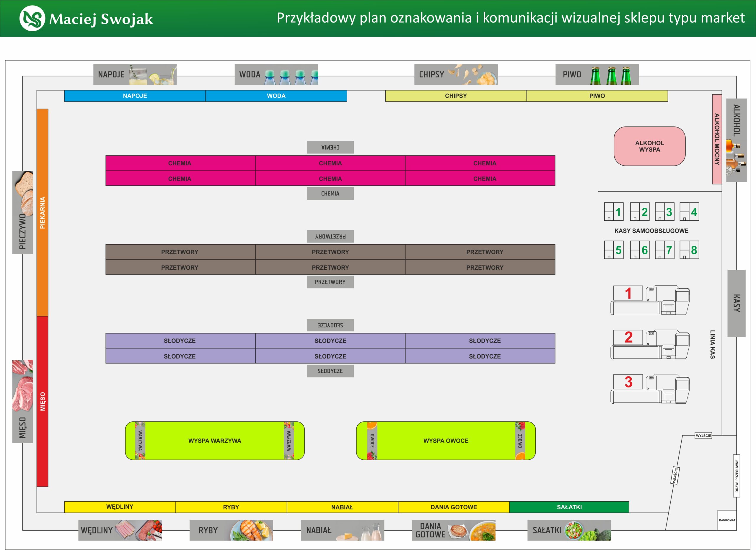Select the WYSPA WARZYWA green island
This screenshot has height=550, width=756.
coord(214,441)
